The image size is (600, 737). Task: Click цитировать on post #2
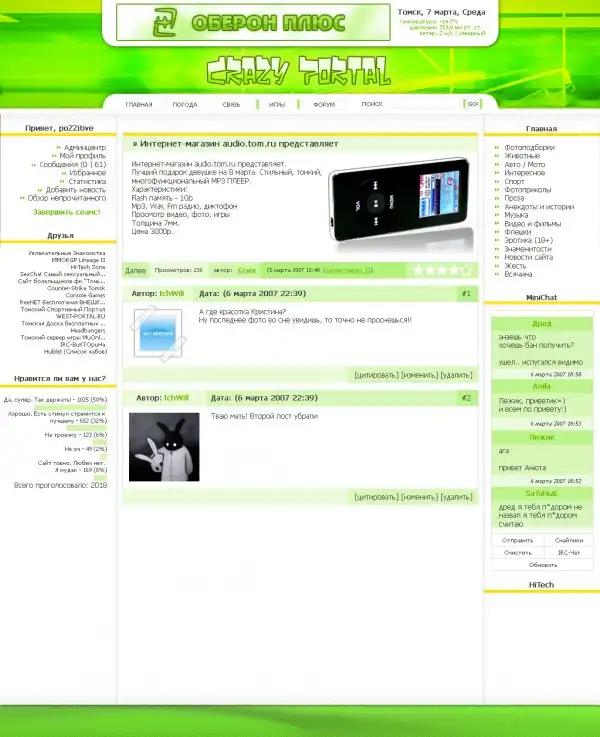pos(376,496)
